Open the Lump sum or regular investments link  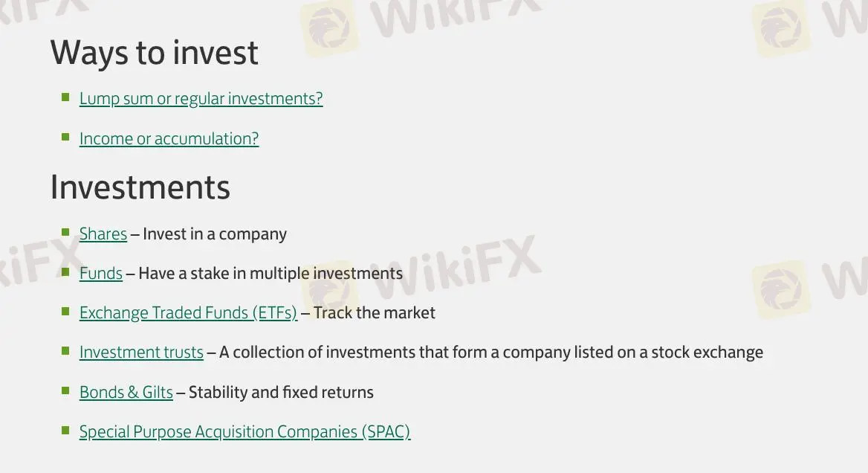pyautogui.click(x=201, y=98)
